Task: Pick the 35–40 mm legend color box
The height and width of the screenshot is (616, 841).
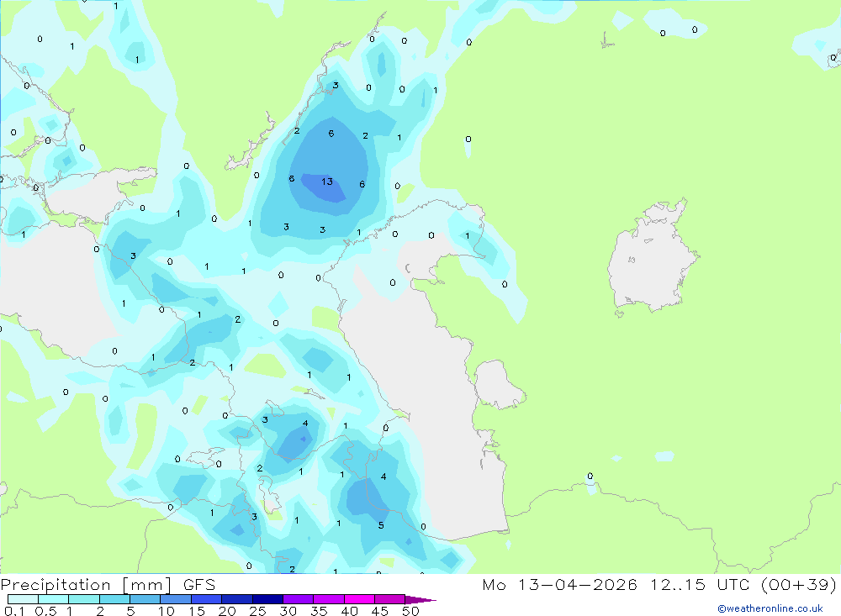Action: pos(329,599)
